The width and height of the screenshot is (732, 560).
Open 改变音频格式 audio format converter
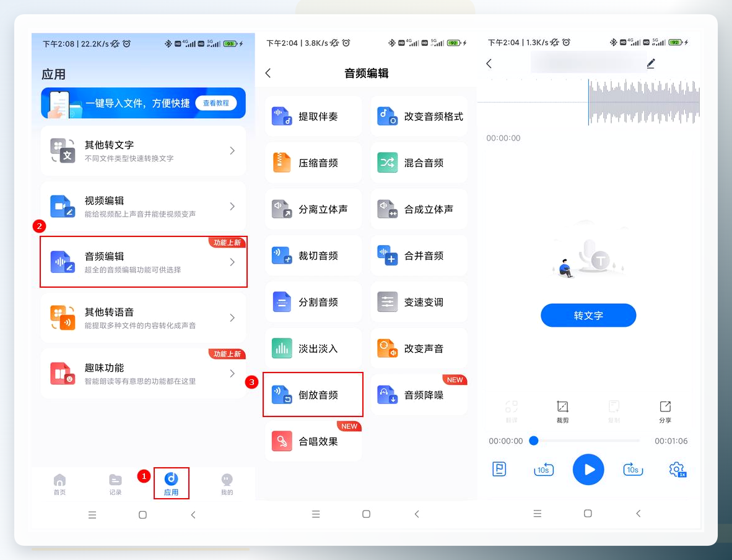pos(419,116)
